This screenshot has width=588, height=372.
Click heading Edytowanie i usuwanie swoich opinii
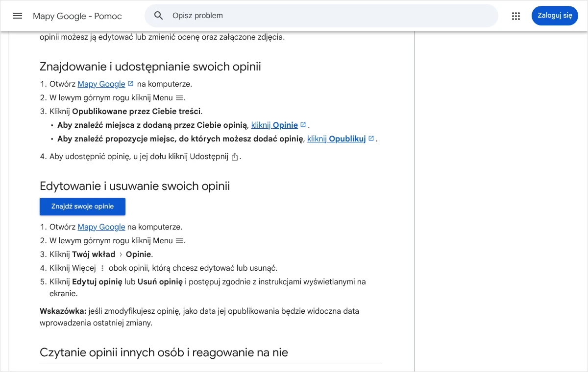click(135, 186)
